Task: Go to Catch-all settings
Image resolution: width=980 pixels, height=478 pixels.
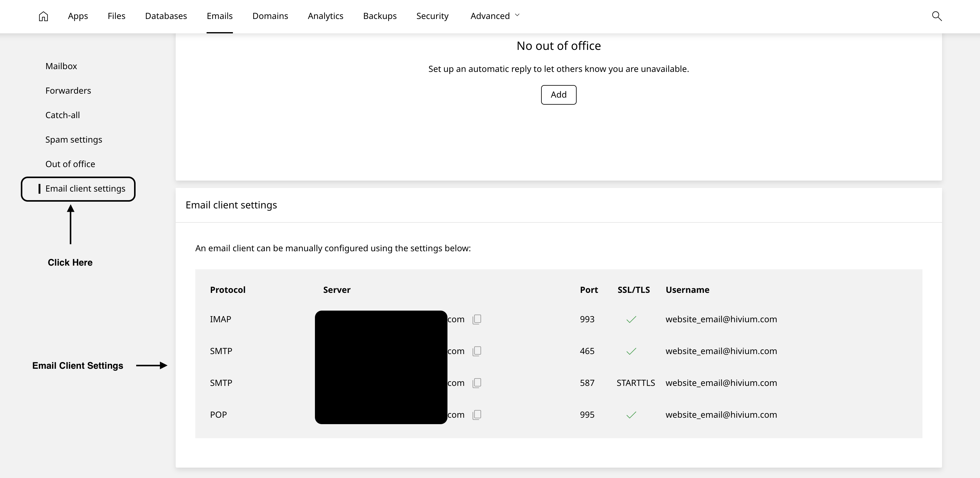Action: [62, 115]
